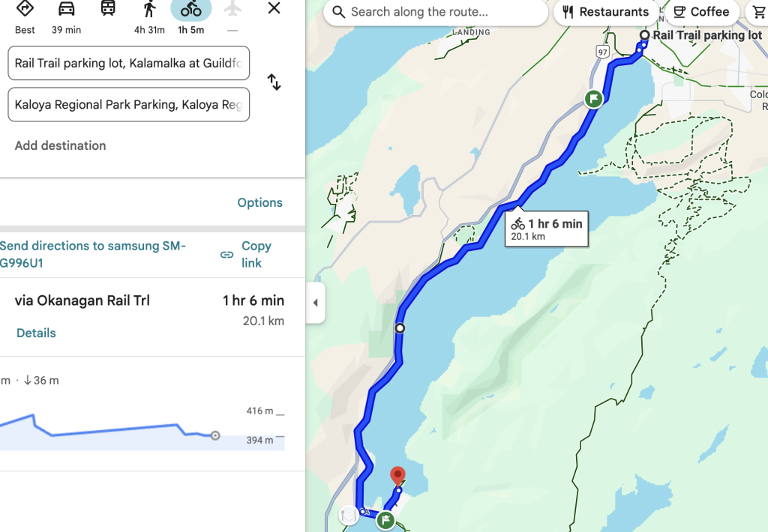The image size is (768, 532).
Task: Select walking mode, 4h 31m
Action: pyautogui.click(x=149, y=10)
